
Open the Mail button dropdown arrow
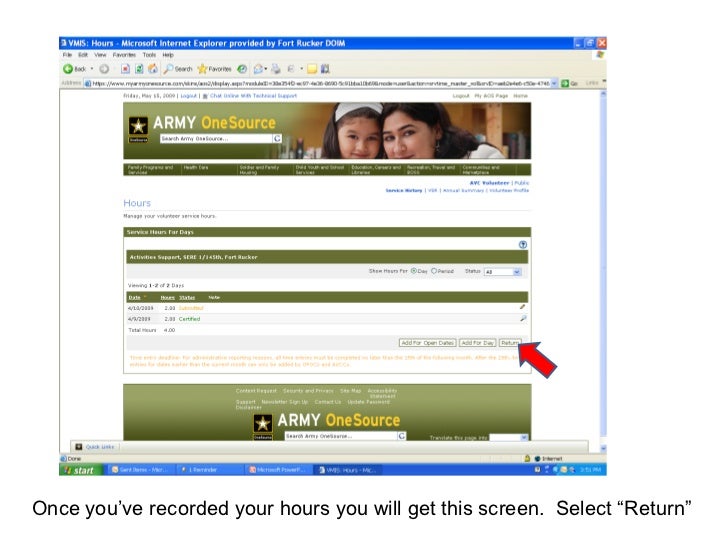coord(266,69)
